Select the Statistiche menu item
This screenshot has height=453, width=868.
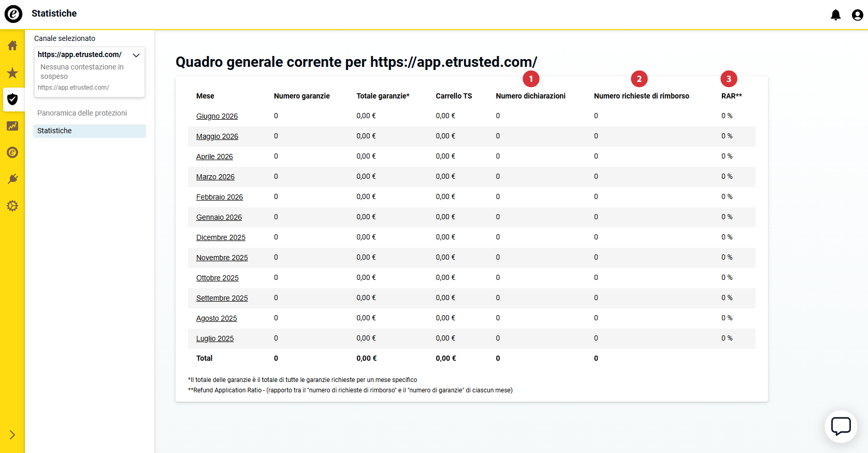(90, 131)
